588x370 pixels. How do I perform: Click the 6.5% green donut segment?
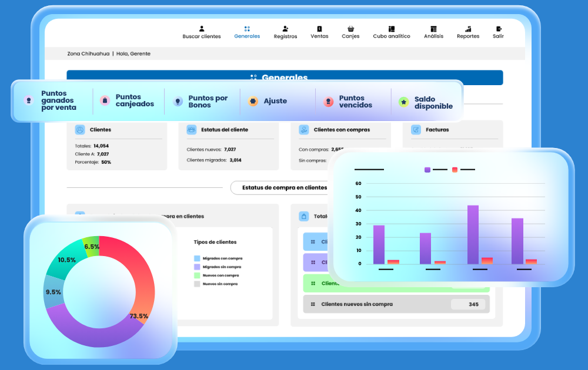tap(92, 247)
